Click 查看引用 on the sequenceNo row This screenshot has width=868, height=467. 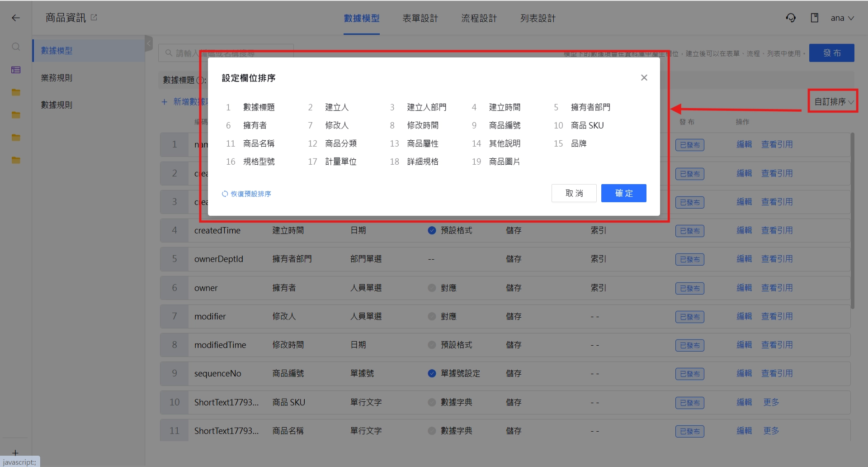[777, 373]
